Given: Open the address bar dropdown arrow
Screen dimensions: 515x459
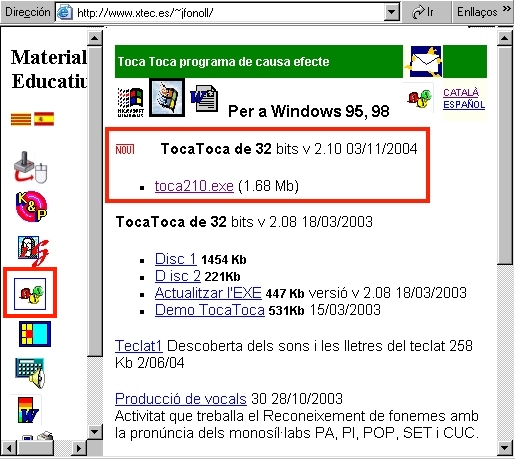Looking at the screenshot, I should point(392,13).
